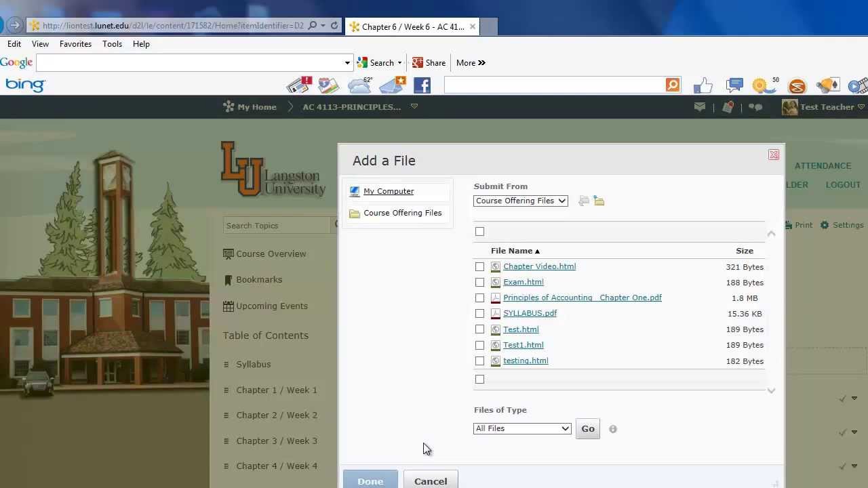Click the Test Teacher profile picture
The image size is (868, 488).
click(789, 107)
